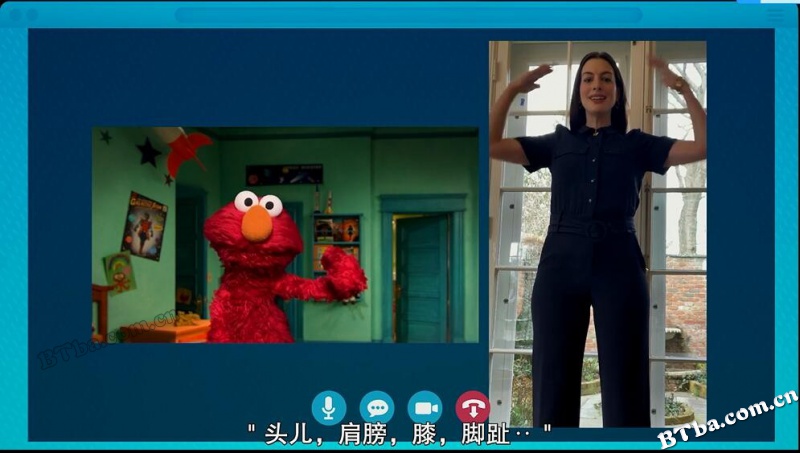This screenshot has width=800, height=453.
Task: End call with red hang-up button
Action: point(473,408)
